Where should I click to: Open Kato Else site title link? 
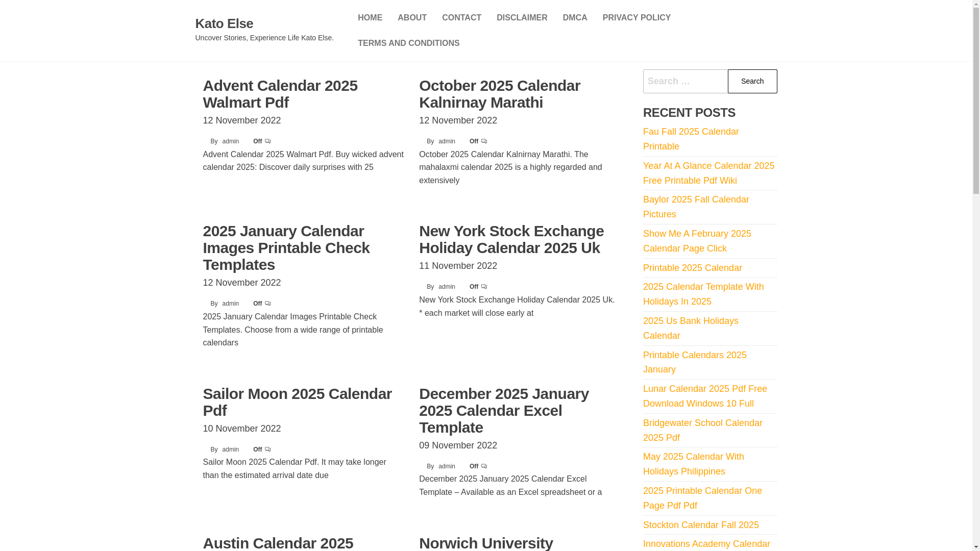click(x=224, y=23)
